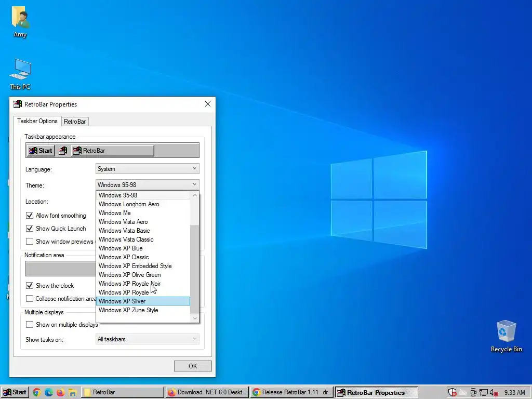The height and width of the screenshot is (399, 532).
Task: Click theme list scrollbar down arrow
Action: [x=195, y=318]
